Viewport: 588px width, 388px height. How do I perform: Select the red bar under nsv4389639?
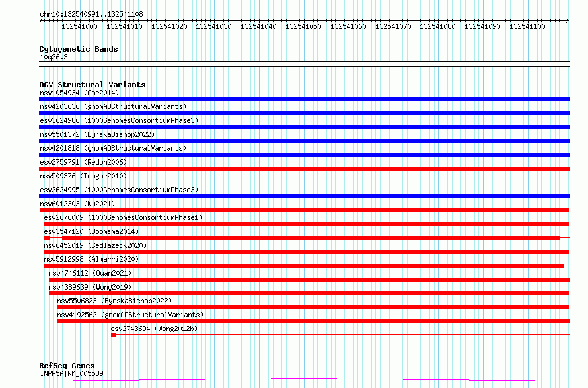tap(309, 293)
